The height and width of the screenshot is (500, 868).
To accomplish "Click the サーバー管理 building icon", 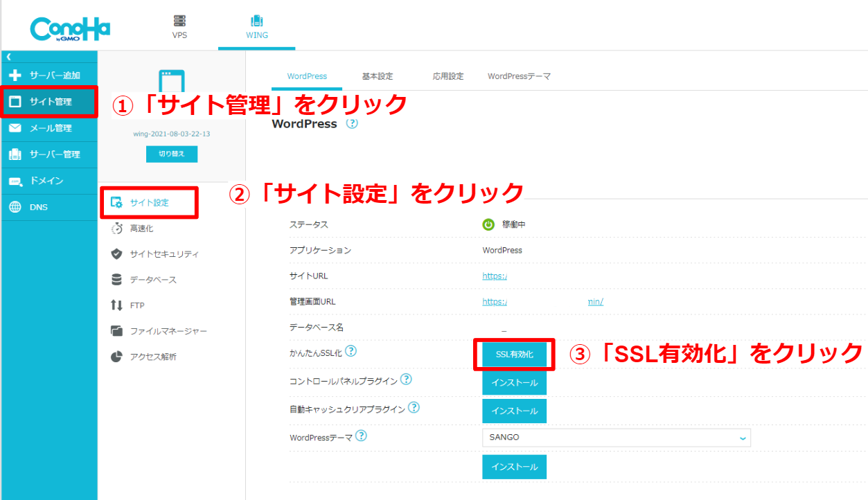I will click(x=15, y=154).
